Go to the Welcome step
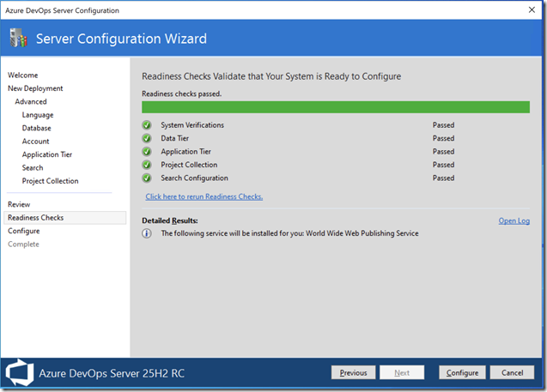 coord(22,75)
